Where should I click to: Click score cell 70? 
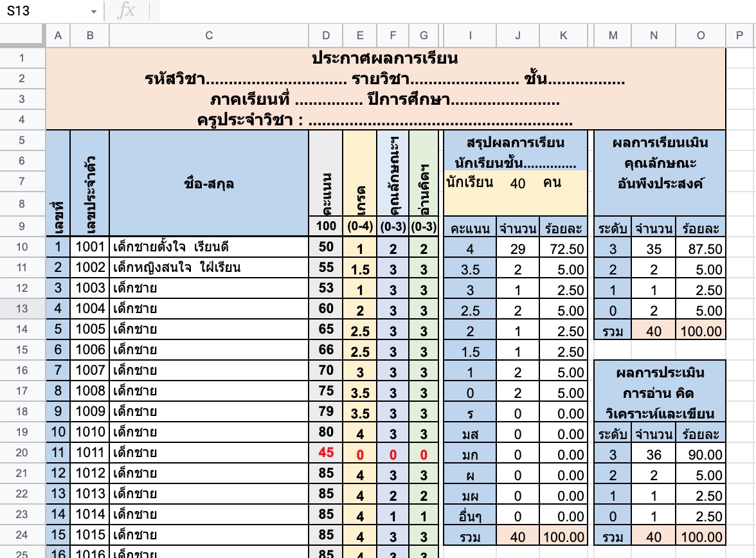[x=326, y=370]
